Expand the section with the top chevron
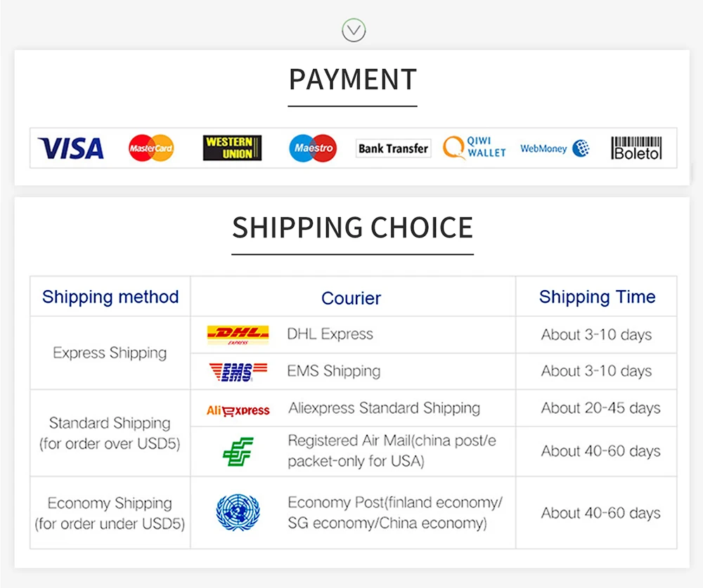Viewport: 703px width, 588px height. point(354,30)
